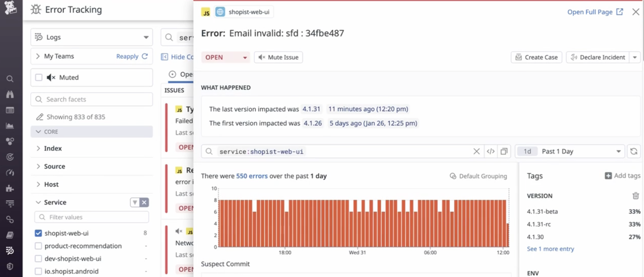
Task: Click the 4.1.26 first version tag
Action: [x=313, y=123]
